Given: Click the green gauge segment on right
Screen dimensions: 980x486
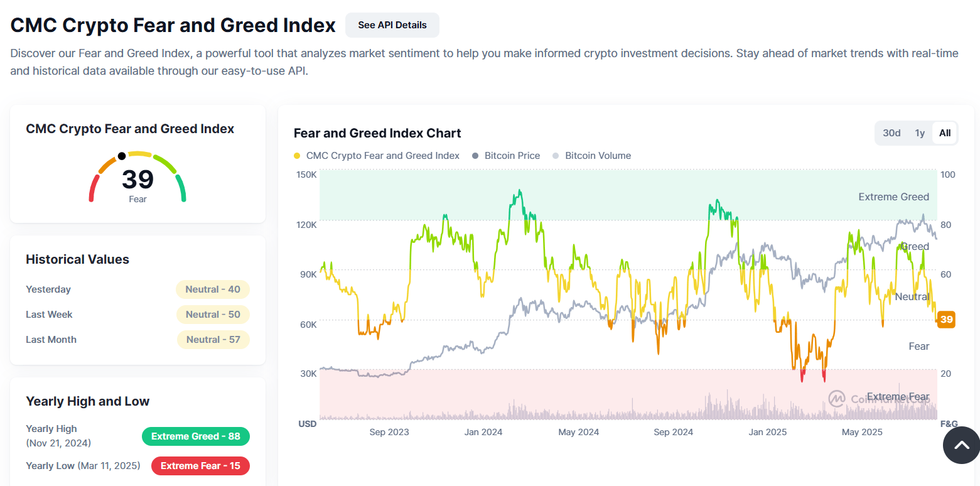Looking at the screenshot, I should [x=181, y=188].
